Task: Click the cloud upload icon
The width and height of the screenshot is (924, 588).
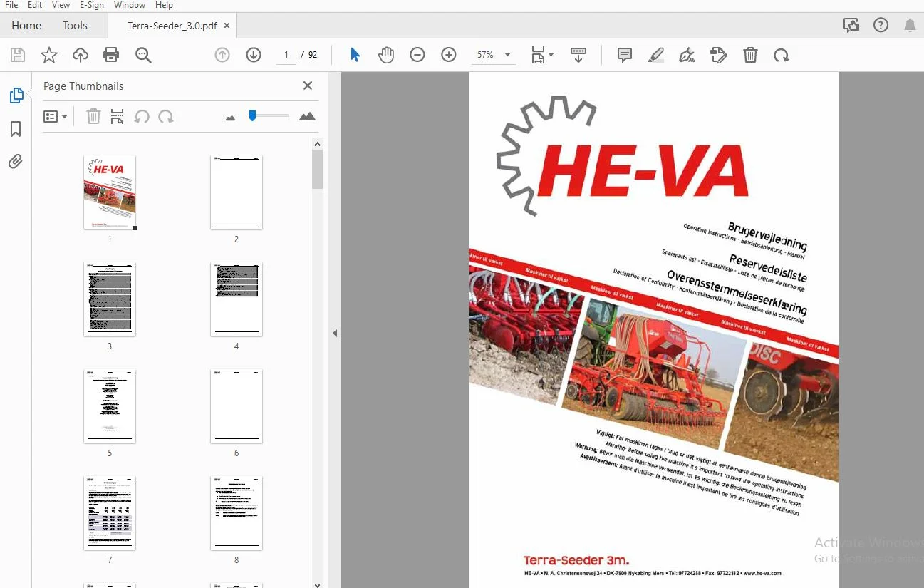Action: point(81,55)
